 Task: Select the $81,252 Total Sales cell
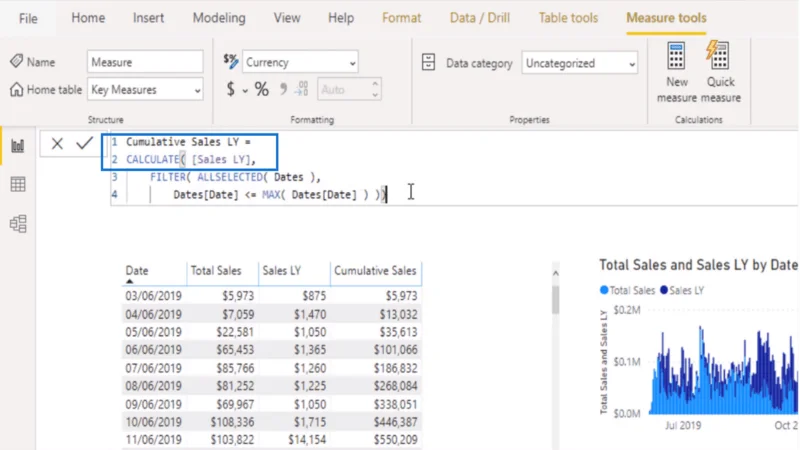pyautogui.click(x=235, y=386)
